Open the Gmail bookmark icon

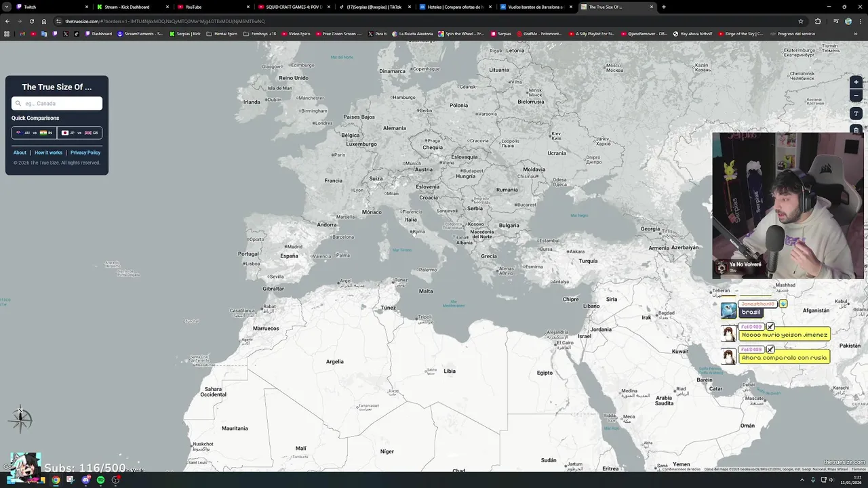(x=22, y=34)
